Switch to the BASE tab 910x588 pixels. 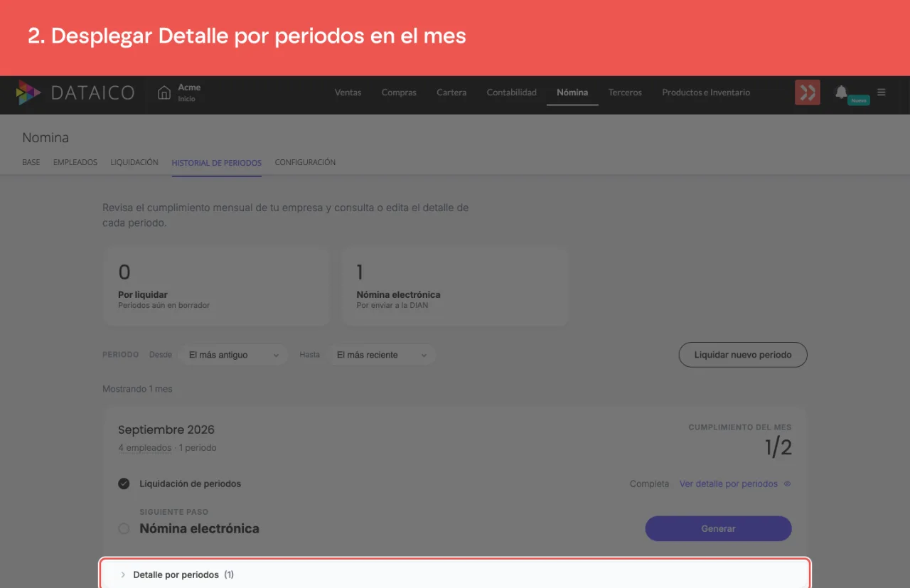pyautogui.click(x=31, y=162)
